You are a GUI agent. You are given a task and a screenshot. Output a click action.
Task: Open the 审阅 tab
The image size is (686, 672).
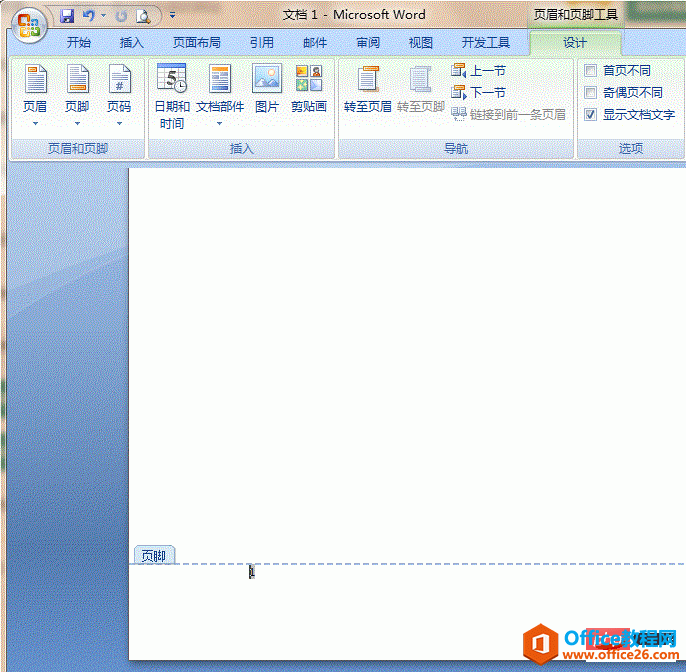[x=368, y=42]
